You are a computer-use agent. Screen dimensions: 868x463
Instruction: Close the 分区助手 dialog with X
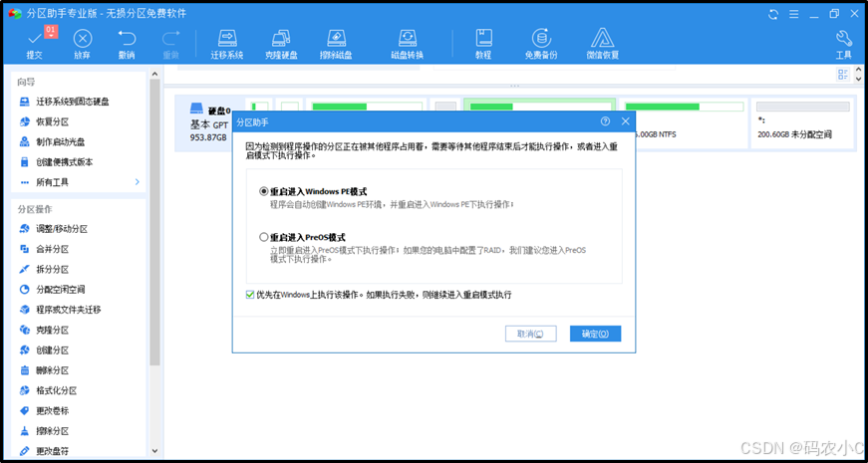(626, 121)
